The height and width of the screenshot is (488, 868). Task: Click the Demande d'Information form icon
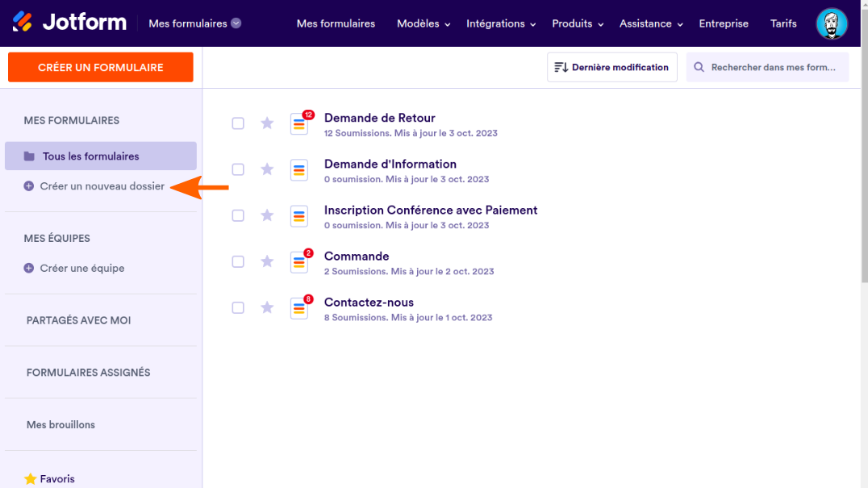tap(299, 170)
